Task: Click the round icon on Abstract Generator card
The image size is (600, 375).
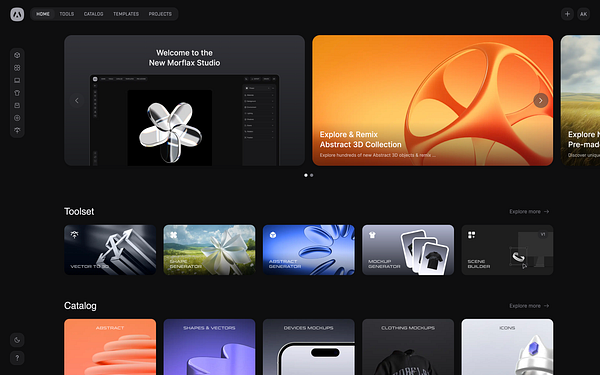Action: pos(273,235)
